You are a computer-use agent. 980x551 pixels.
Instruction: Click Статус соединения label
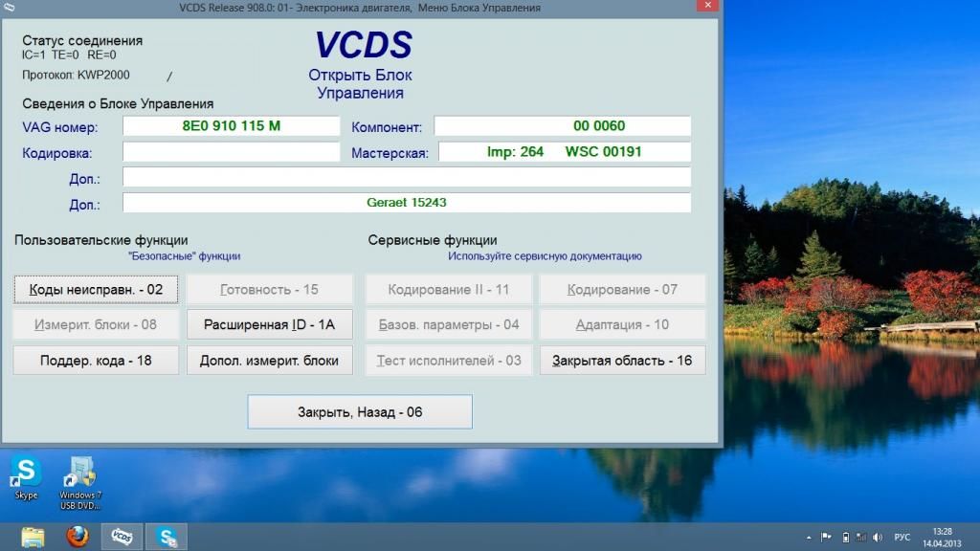(x=82, y=40)
